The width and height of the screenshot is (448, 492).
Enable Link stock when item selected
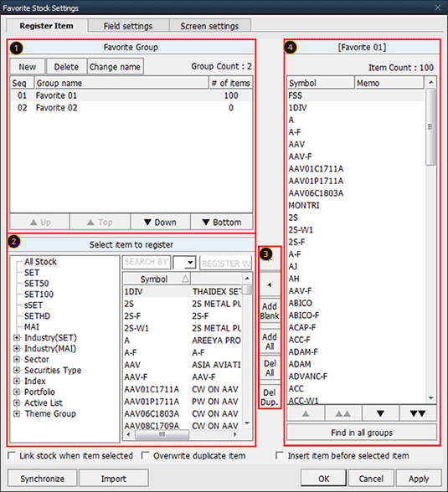click(12, 455)
